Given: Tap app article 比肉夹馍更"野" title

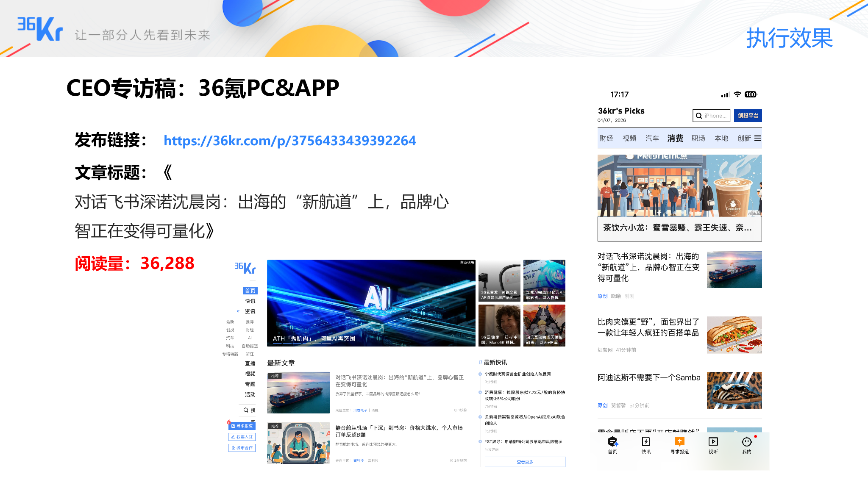Looking at the screenshot, I should pos(648,327).
